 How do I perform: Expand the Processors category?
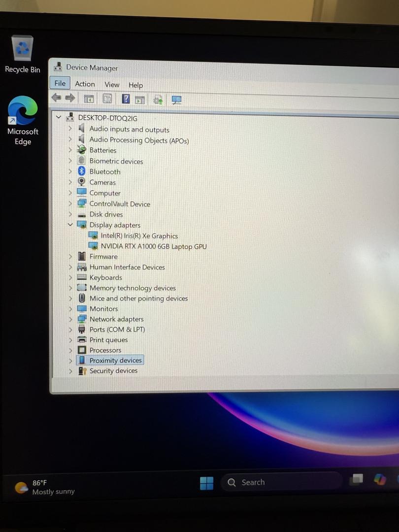pos(70,350)
